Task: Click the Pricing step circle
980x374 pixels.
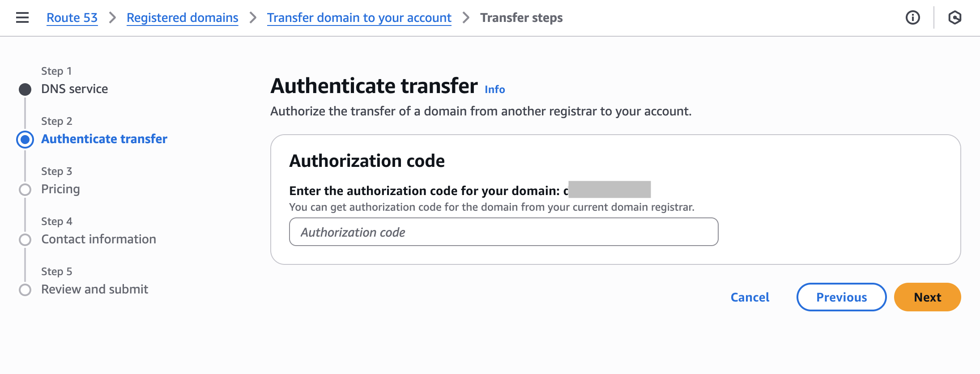Action: pyautogui.click(x=25, y=190)
